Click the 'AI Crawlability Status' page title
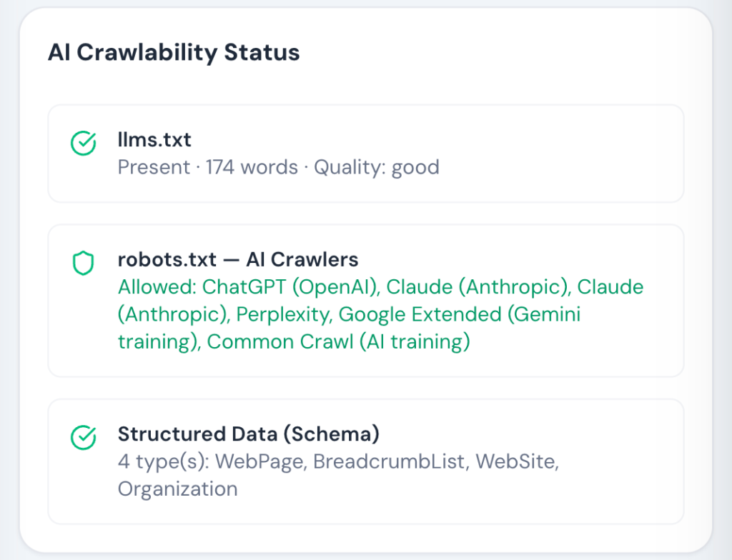The image size is (732, 560). tap(174, 52)
